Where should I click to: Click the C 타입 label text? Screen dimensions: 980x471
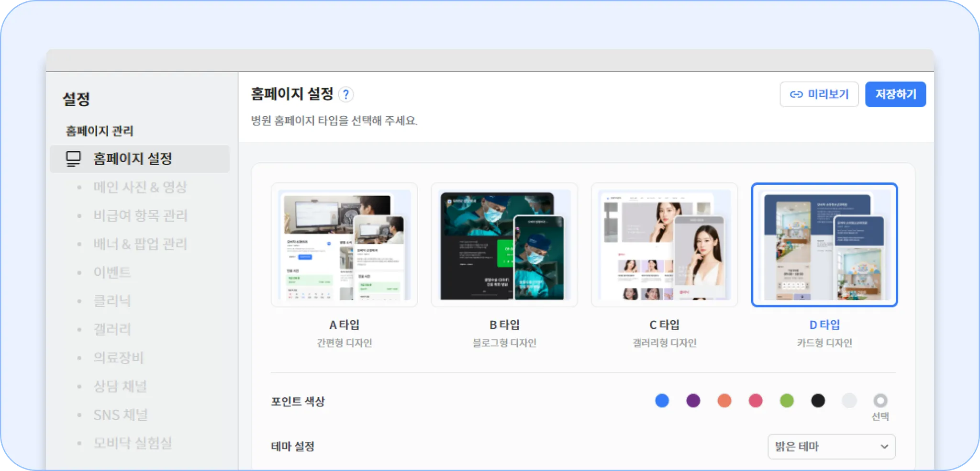(664, 325)
